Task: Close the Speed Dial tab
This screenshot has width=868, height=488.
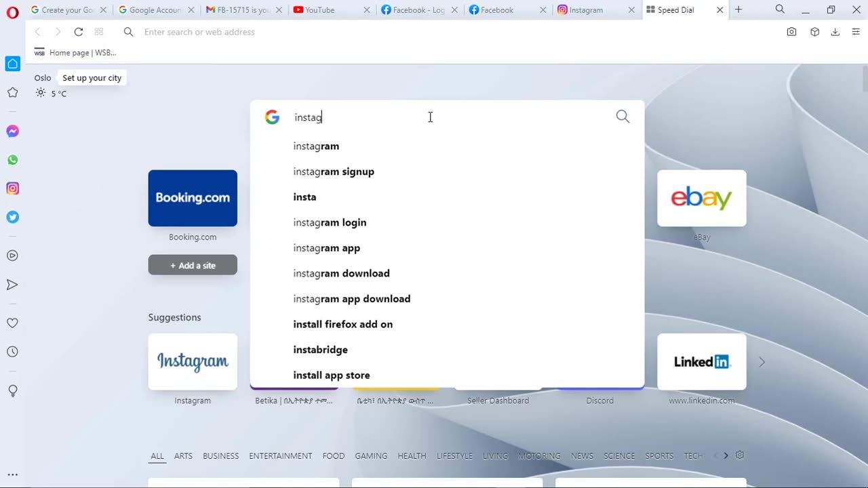Action: pyautogui.click(x=719, y=10)
